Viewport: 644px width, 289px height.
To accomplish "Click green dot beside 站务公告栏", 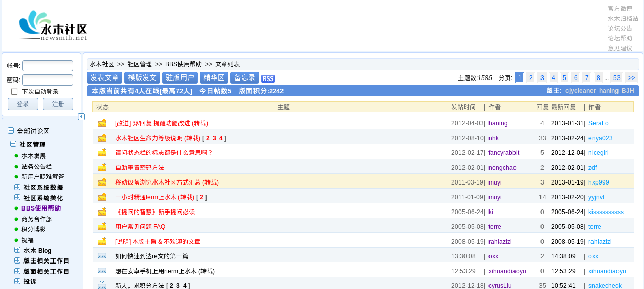I will (x=16, y=166).
